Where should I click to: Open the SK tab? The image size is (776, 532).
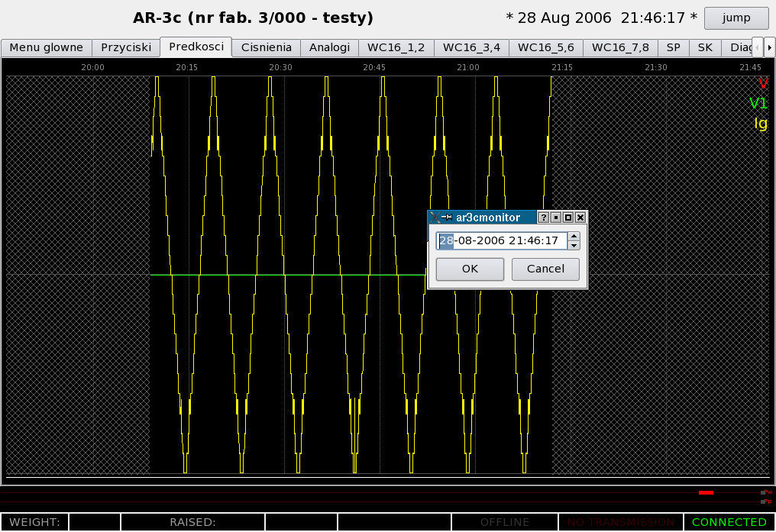(705, 47)
